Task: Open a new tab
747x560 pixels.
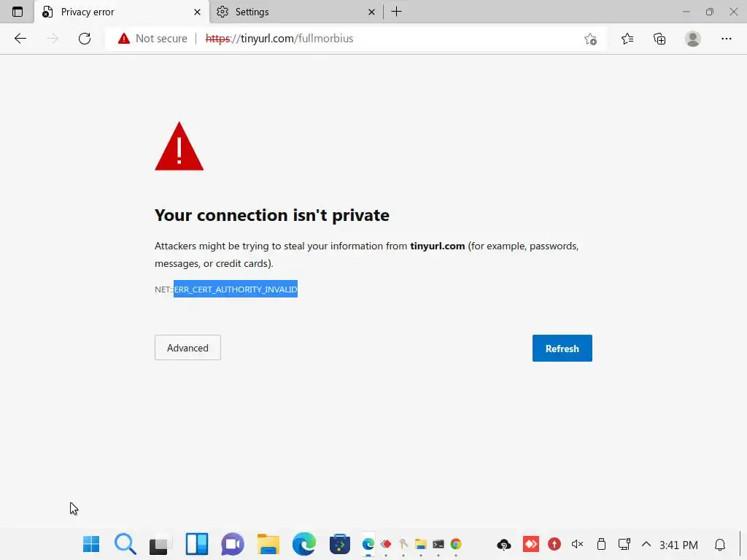Action: (x=396, y=12)
